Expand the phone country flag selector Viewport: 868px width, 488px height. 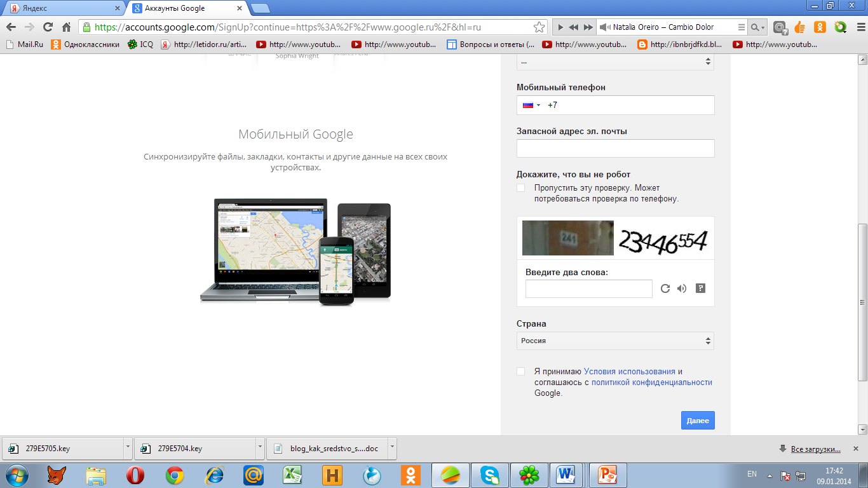pos(531,105)
